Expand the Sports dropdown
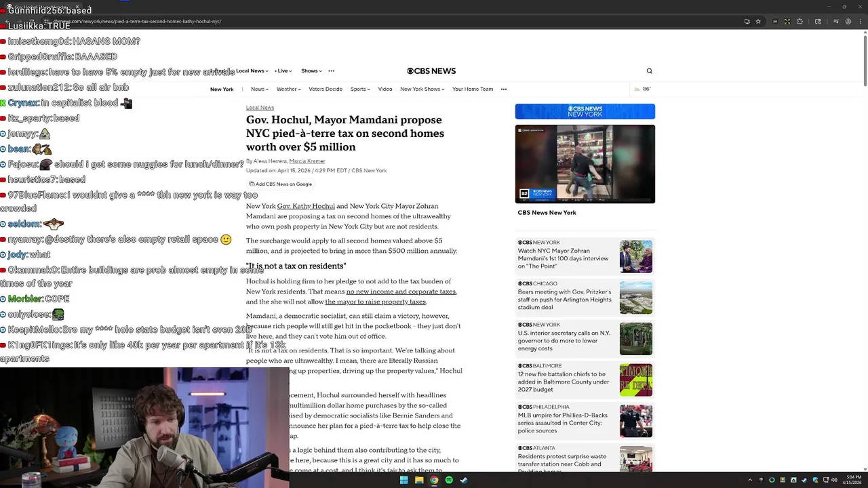 360,89
